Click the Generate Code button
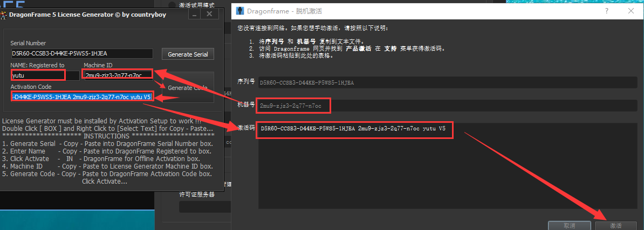Image resolution: width=644 pixels, height=230 pixels. 188,87
